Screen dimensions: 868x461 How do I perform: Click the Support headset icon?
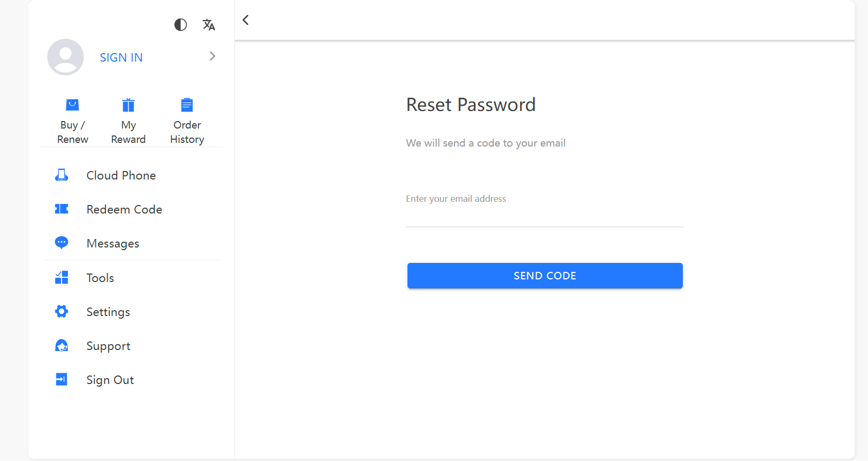click(62, 346)
